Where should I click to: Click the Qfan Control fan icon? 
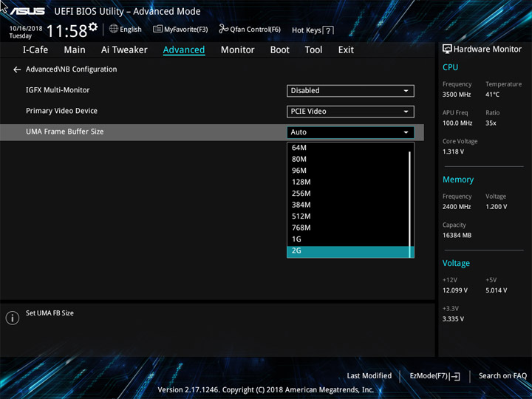pos(223,29)
